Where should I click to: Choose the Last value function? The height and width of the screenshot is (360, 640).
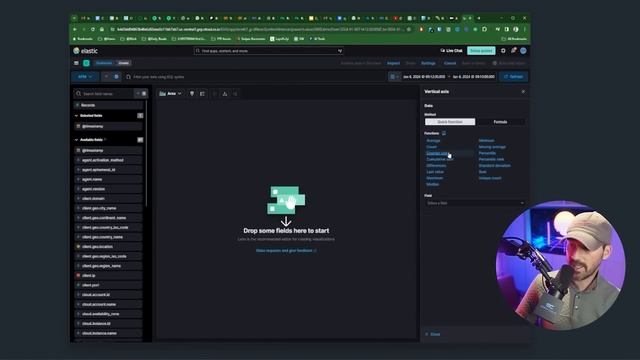435,172
